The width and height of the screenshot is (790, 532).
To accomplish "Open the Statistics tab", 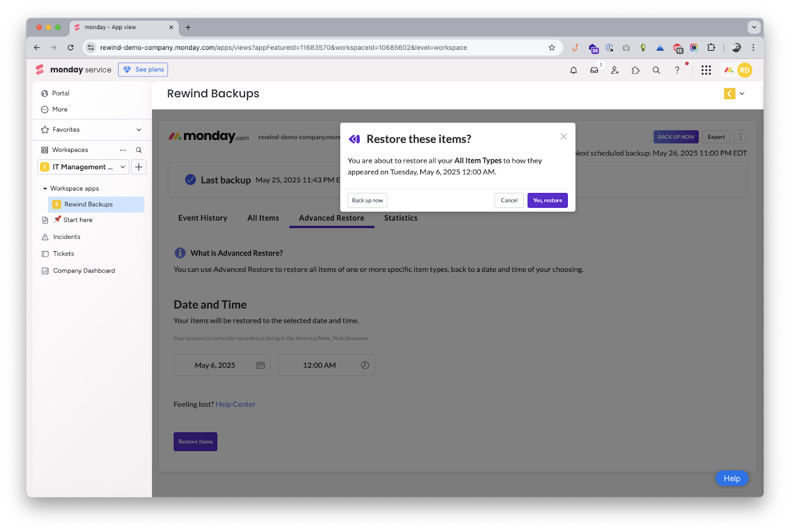I will pyautogui.click(x=401, y=218).
